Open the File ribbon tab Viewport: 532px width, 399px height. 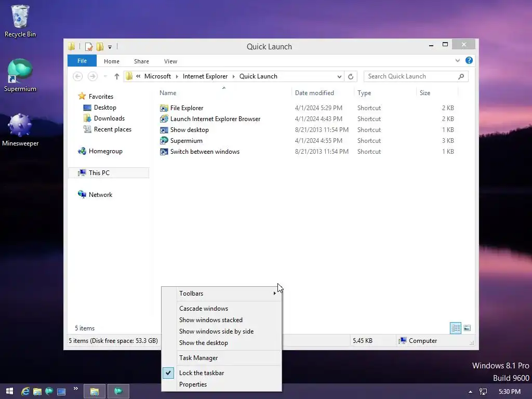pyautogui.click(x=82, y=61)
